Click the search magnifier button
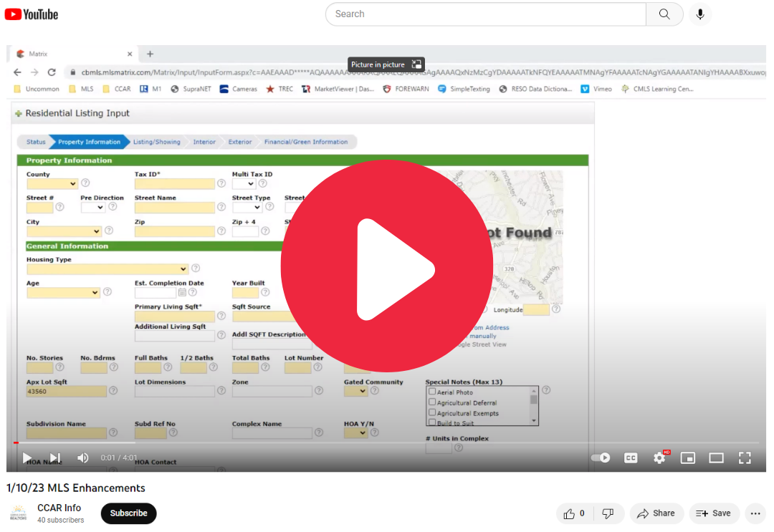Screen dimensions: 774x532 [664, 14]
